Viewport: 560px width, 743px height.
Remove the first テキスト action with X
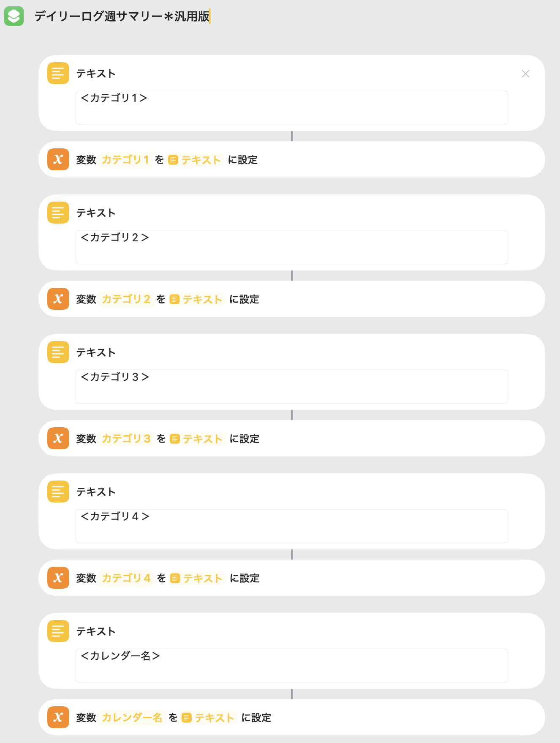pyautogui.click(x=525, y=74)
